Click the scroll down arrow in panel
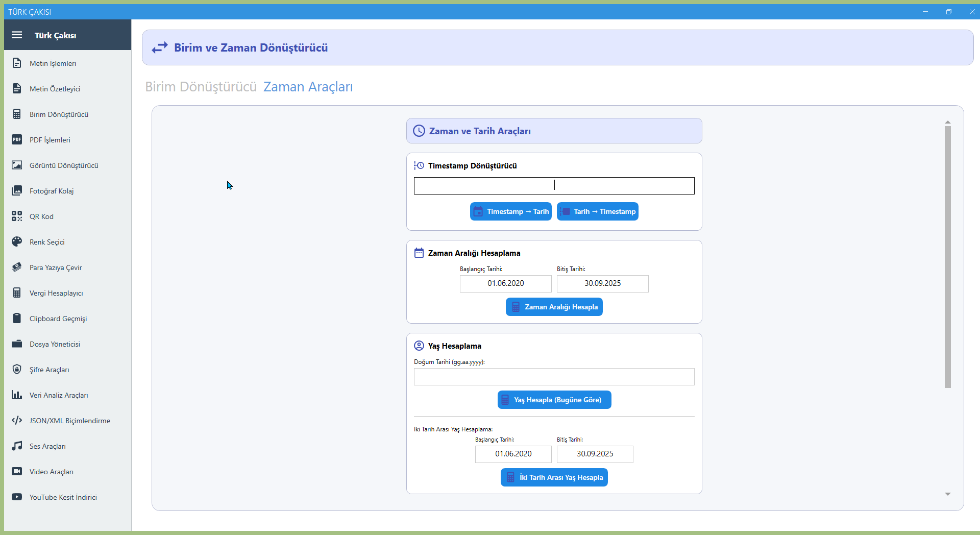 coord(947,494)
